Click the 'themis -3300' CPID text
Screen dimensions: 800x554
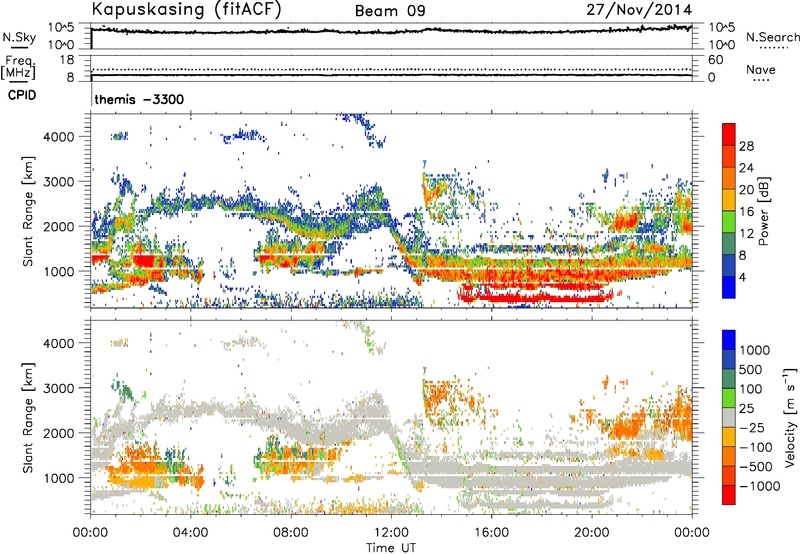click(139, 99)
